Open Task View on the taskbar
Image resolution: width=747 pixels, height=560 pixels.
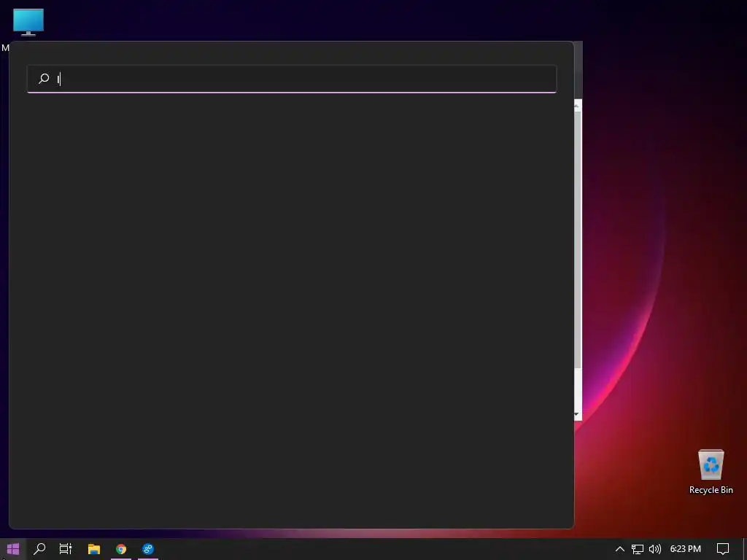[66, 549]
